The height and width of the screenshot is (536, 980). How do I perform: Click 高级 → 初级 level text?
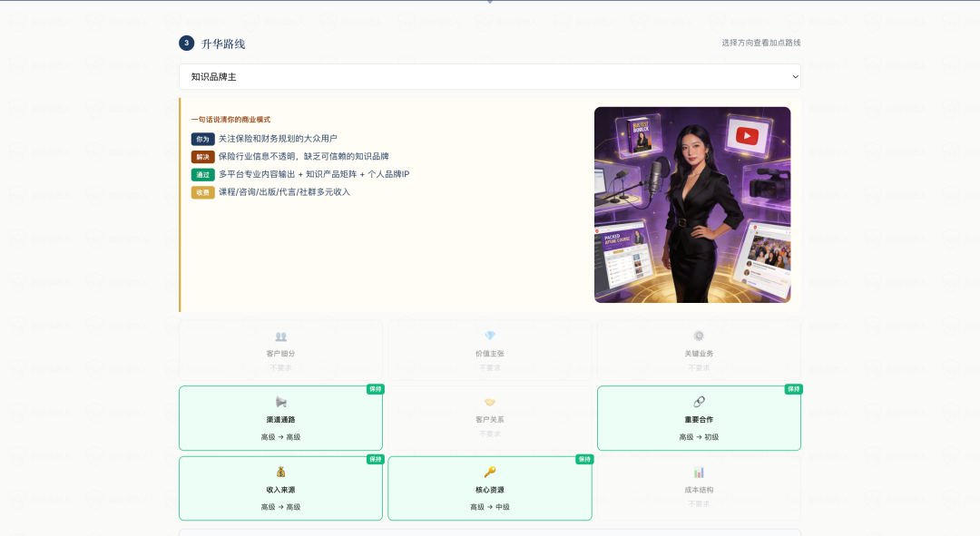coord(699,437)
